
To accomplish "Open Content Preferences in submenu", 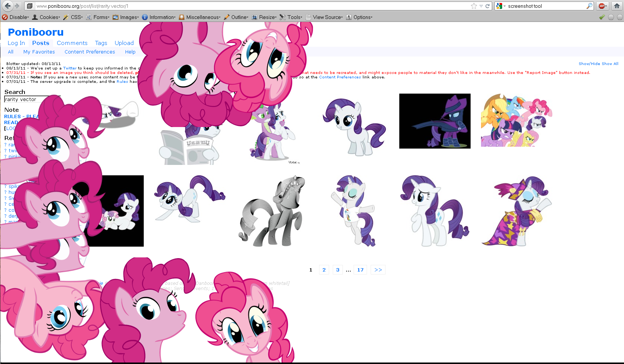I will (90, 52).
